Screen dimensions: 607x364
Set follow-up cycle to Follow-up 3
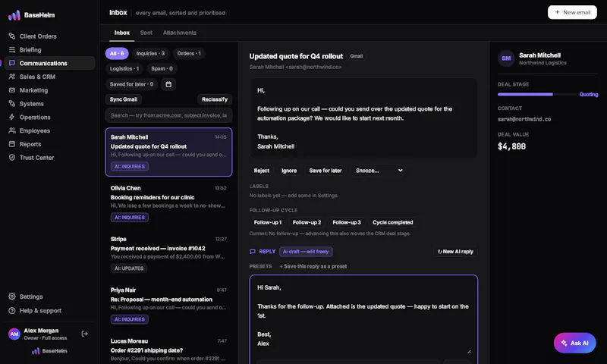(x=347, y=222)
